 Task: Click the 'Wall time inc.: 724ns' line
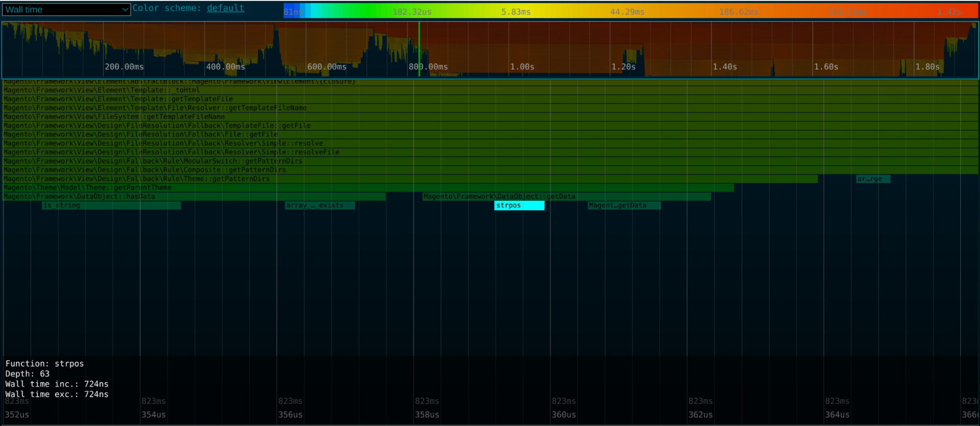pos(57,384)
